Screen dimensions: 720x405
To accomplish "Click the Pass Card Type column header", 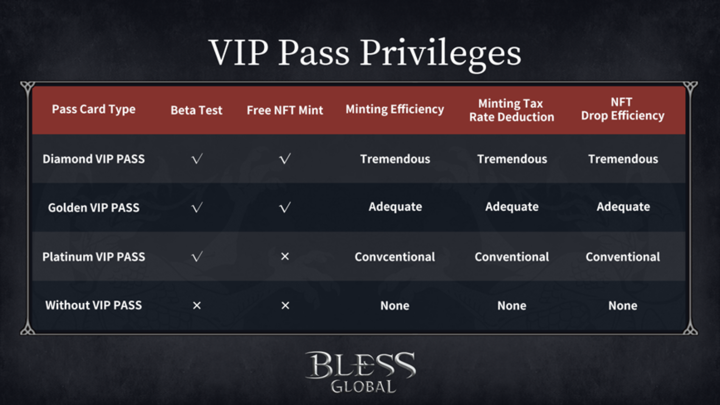I will click(x=93, y=110).
